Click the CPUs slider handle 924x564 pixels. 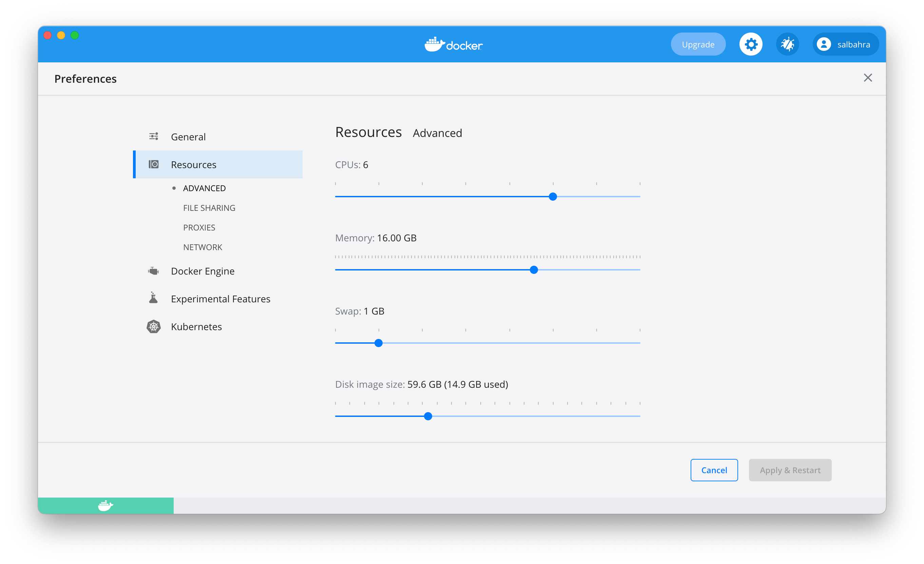tap(552, 196)
